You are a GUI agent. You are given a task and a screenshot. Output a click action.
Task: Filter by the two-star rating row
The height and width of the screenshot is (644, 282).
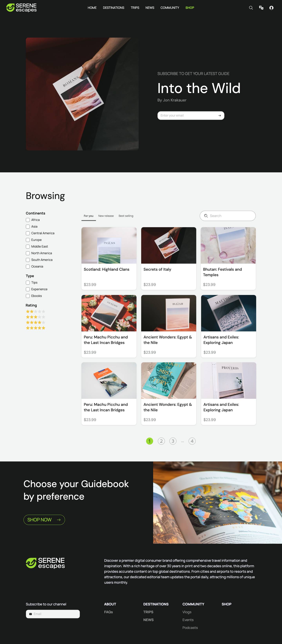[x=36, y=311]
